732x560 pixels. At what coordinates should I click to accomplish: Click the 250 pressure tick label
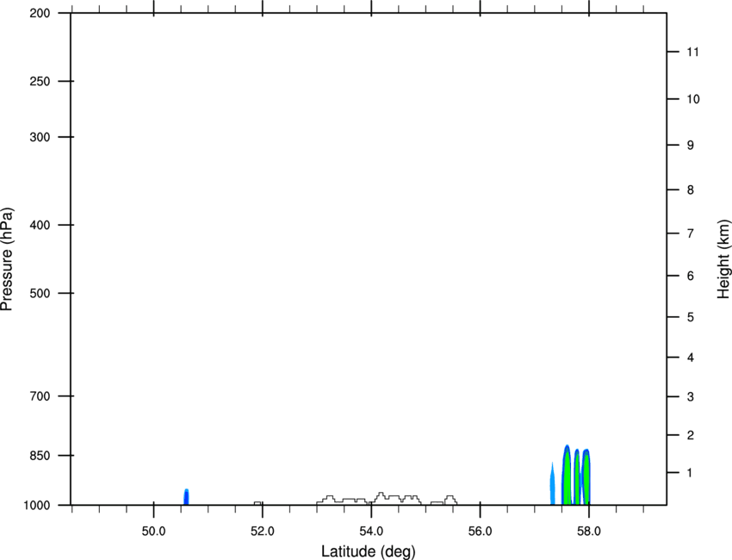tap(40, 81)
